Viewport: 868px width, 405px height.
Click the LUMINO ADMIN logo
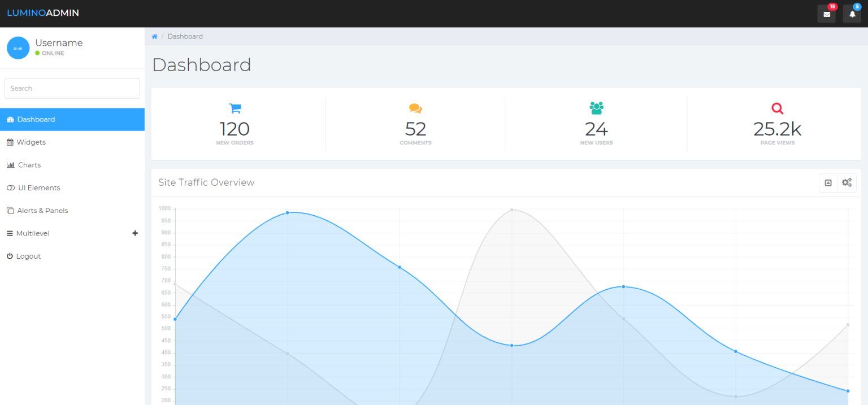(43, 12)
